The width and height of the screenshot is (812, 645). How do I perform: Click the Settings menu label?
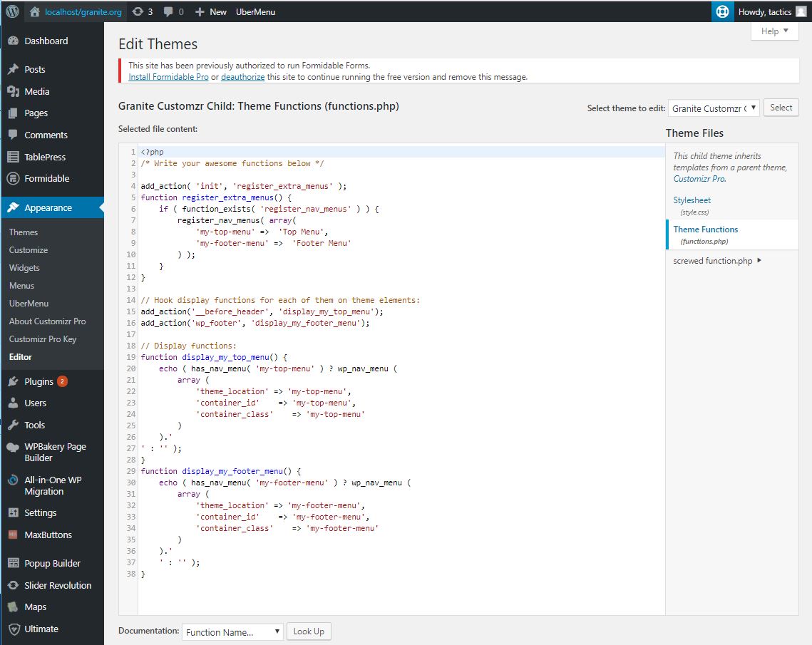pyautogui.click(x=41, y=513)
